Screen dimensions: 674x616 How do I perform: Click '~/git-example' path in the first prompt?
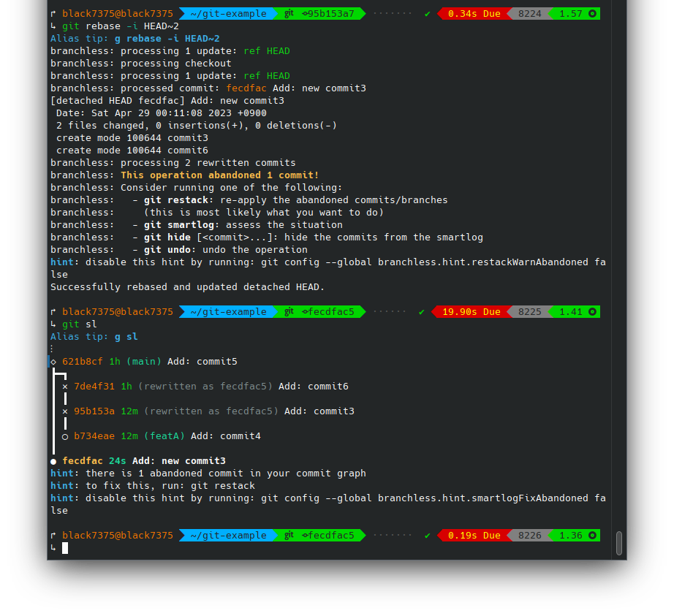coord(228,14)
